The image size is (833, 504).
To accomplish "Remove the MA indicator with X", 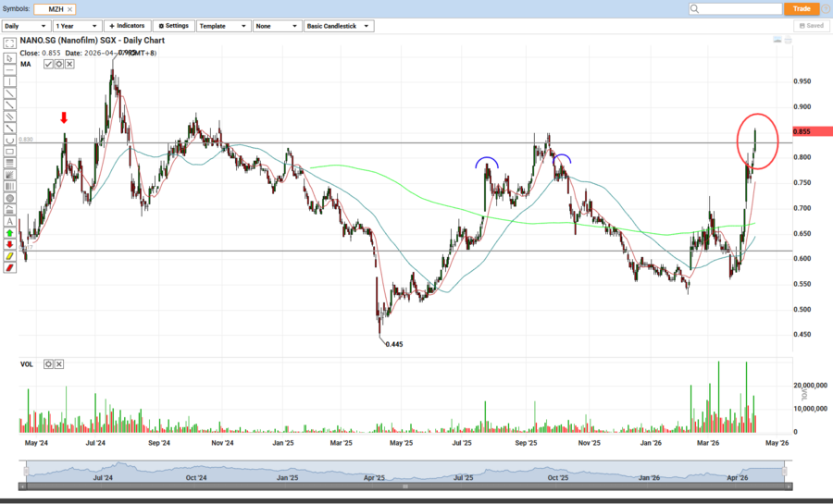I will (69, 64).
